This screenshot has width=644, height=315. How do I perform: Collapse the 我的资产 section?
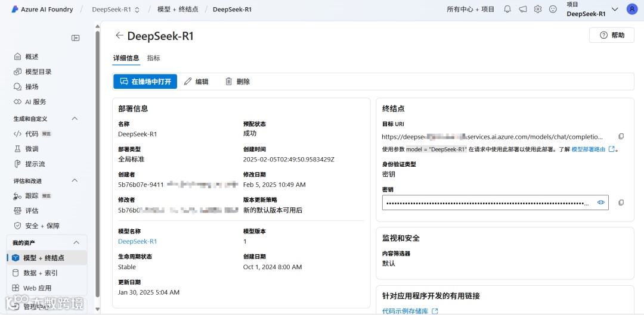pyautogui.click(x=76, y=242)
